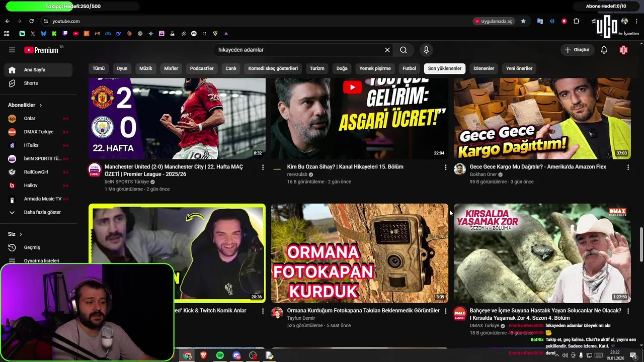Open the account avatar menu

point(623,50)
